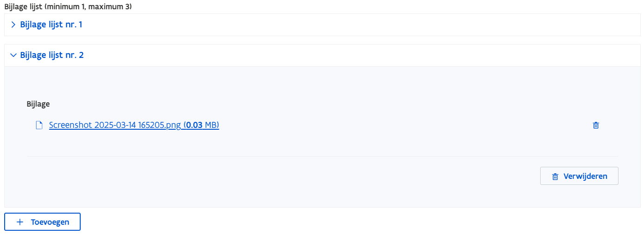Delete the attachment via the file row trash icon
The width and height of the screenshot is (644, 234).
pyautogui.click(x=596, y=125)
